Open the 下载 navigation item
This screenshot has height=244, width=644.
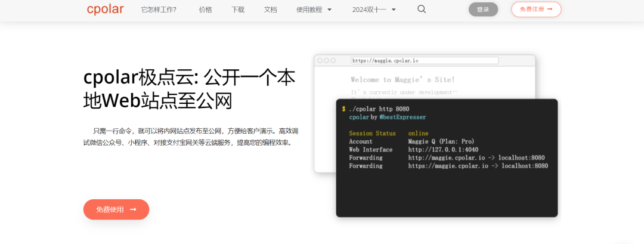238,10
